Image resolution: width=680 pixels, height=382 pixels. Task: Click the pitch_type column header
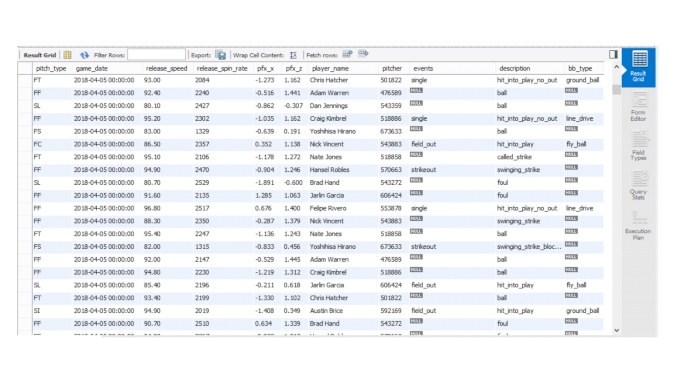(x=51, y=69)
